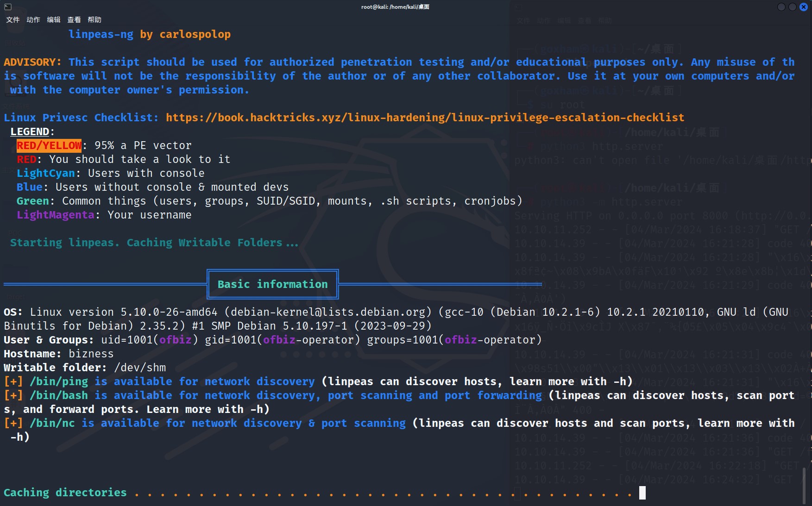The width and height of the screenshot is (812, 506).
Task: Click the ADVISORY label
Action: (32, 62)
